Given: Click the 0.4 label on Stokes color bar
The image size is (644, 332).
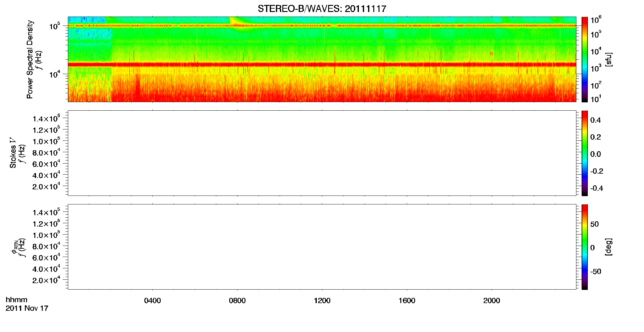Looking at the screenshot, I should pos(595,120).
